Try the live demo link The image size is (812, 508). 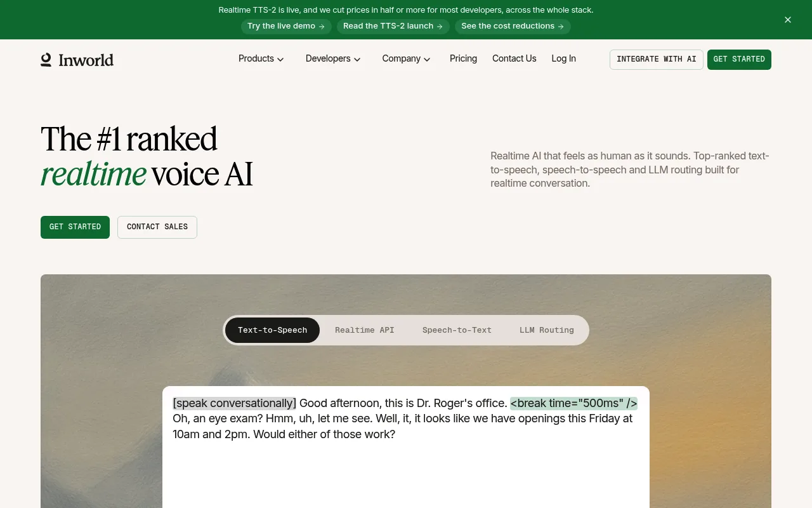[x=286, y=26]
